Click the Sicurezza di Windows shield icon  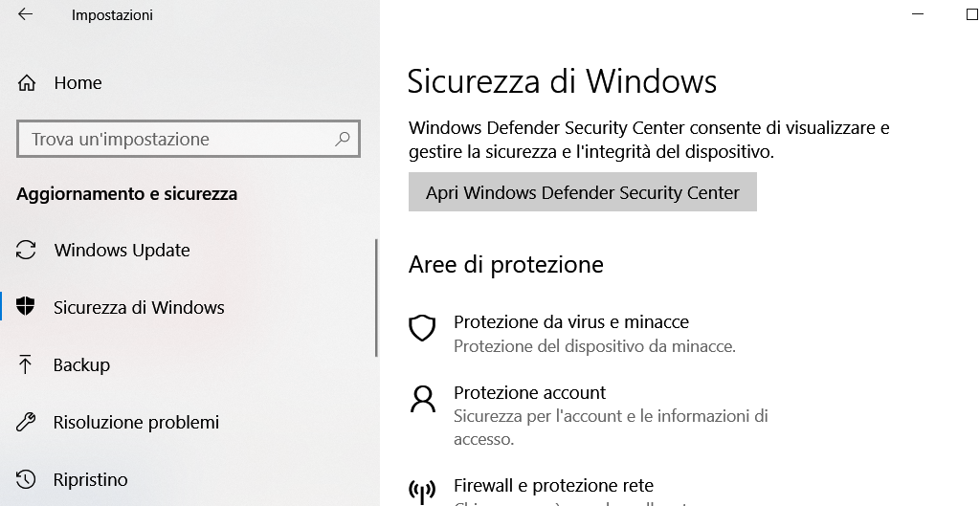pyautogui.click(x=26, y=307)
